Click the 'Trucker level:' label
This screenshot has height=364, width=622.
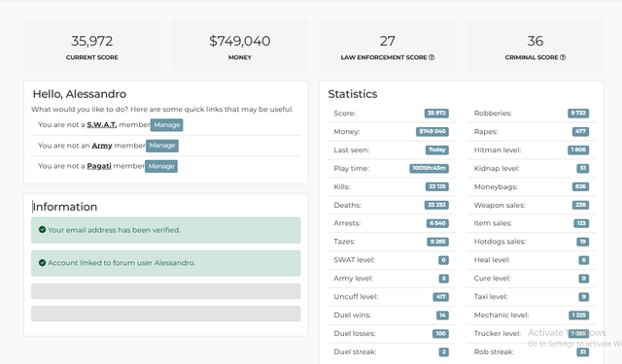(x=498, y=334)
